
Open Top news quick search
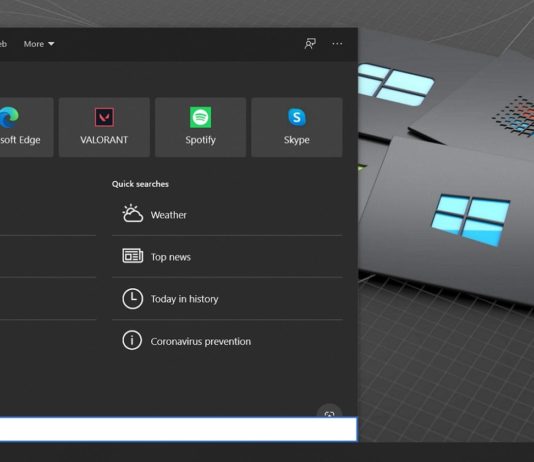click(227, 256)
